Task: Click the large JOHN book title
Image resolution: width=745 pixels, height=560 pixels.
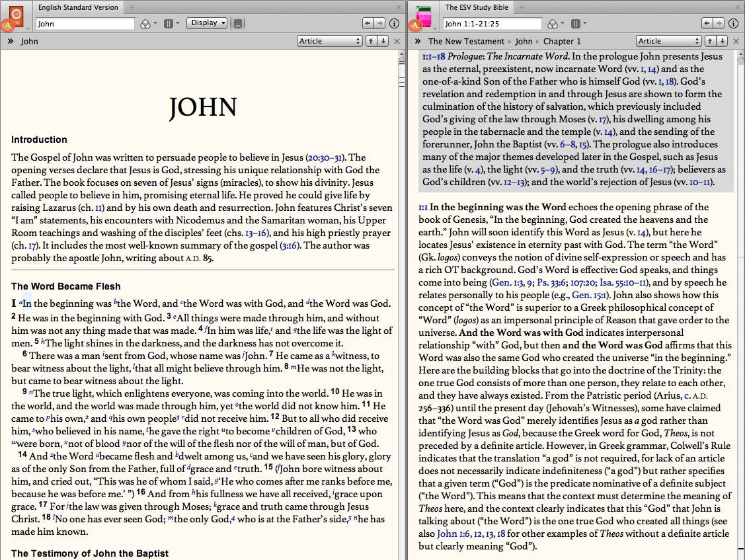Action: pyautogui.click(x=203, y=107)
